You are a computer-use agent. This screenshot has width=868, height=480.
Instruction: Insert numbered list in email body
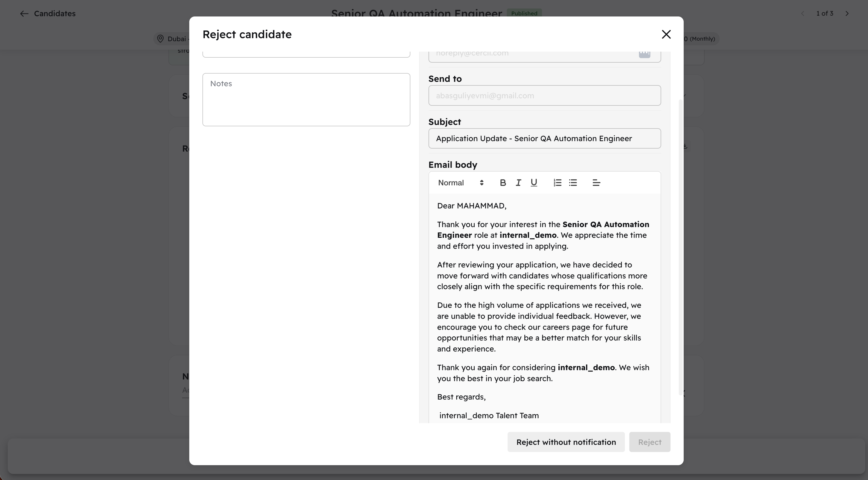[x=557, y=183]
